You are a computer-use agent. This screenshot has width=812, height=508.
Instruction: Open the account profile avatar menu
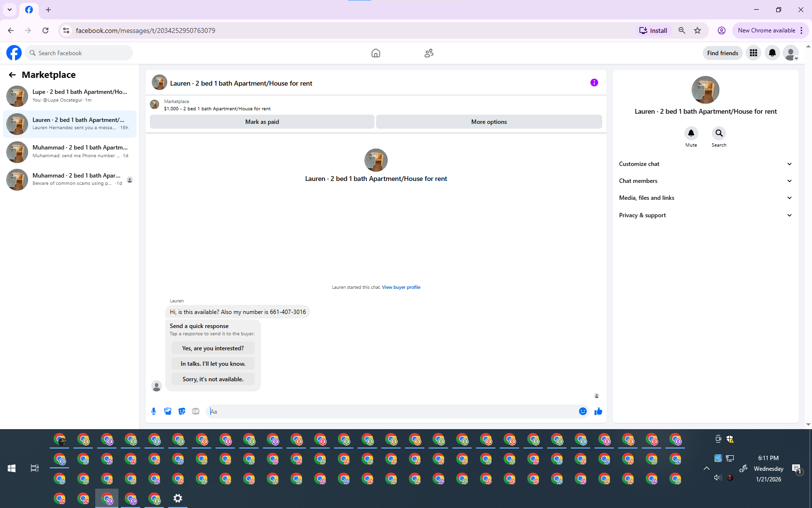[x=791, y=53]
